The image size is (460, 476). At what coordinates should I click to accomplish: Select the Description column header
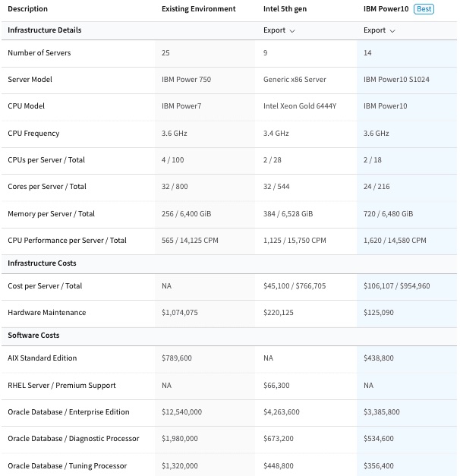(x=27, y=9)
